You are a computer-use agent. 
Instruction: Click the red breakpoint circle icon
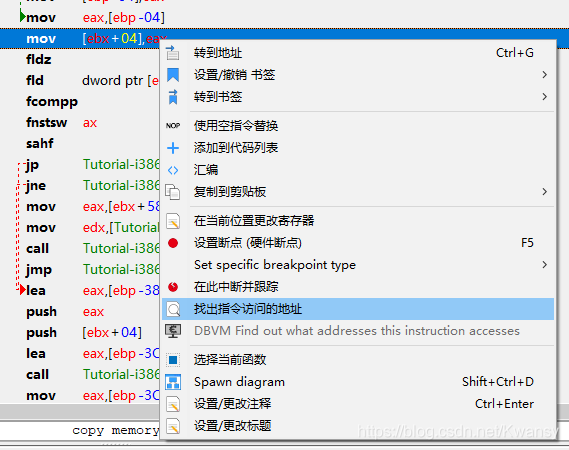[173, 243]
